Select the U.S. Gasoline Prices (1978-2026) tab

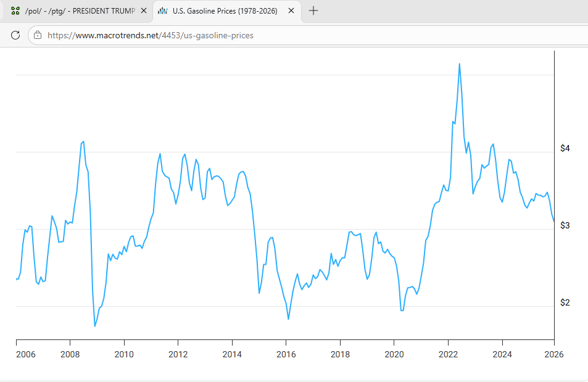pyautogui.click(x=227, y=11)
